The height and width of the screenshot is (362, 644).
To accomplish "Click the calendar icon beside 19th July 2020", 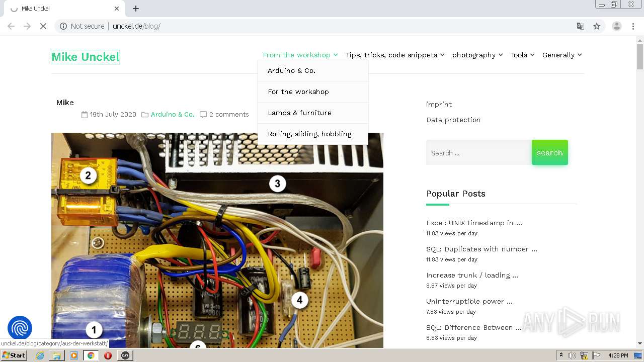I will coord(85,115).
